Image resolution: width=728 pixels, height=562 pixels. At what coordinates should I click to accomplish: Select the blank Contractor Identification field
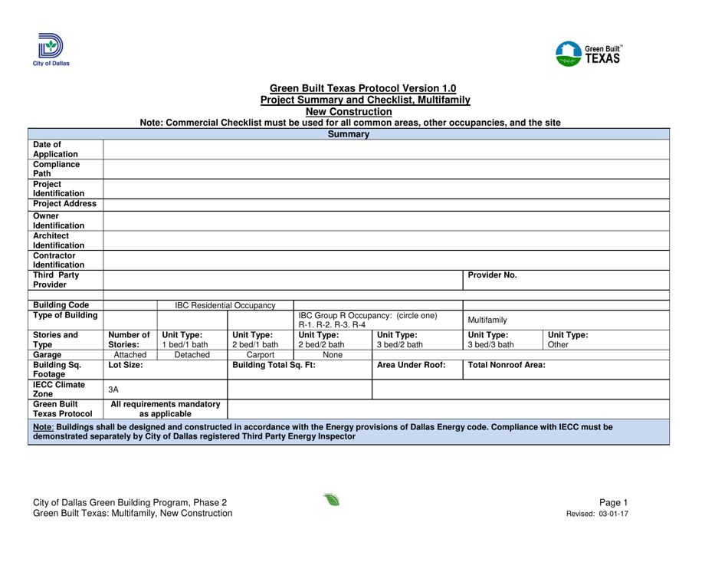[386, 261]
